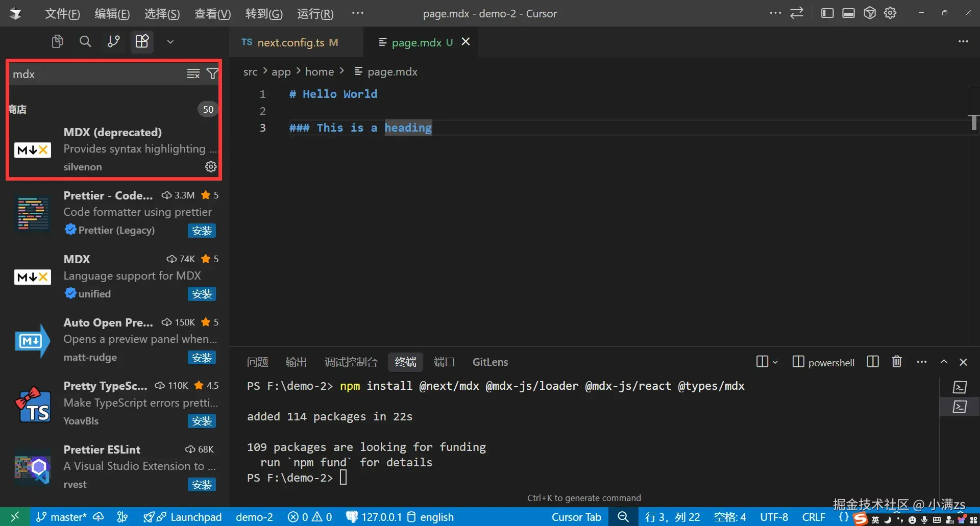Open terminal panel more actions ellipsis

921,362
